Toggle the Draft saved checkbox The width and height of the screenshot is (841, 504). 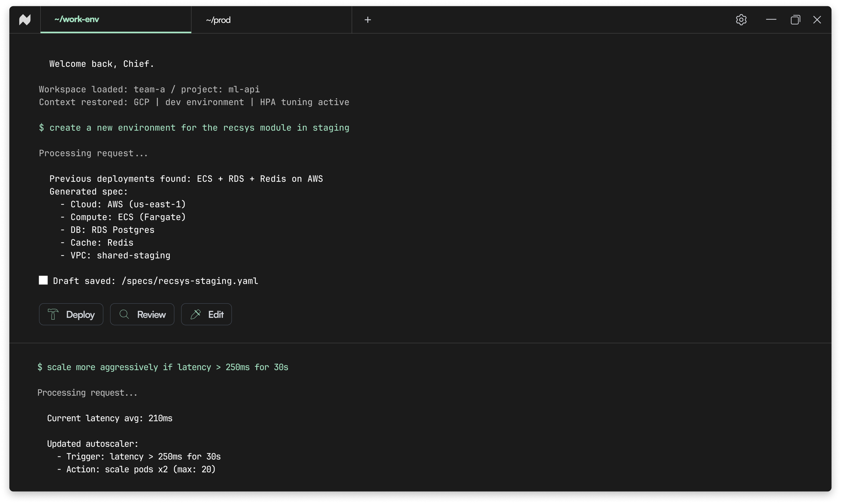[43, 280]
